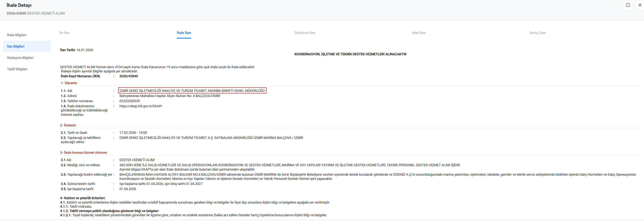This screenshot has height=221, width=644.
Task: View the Sonuç İlanı tab
Action: click(537, 33)
